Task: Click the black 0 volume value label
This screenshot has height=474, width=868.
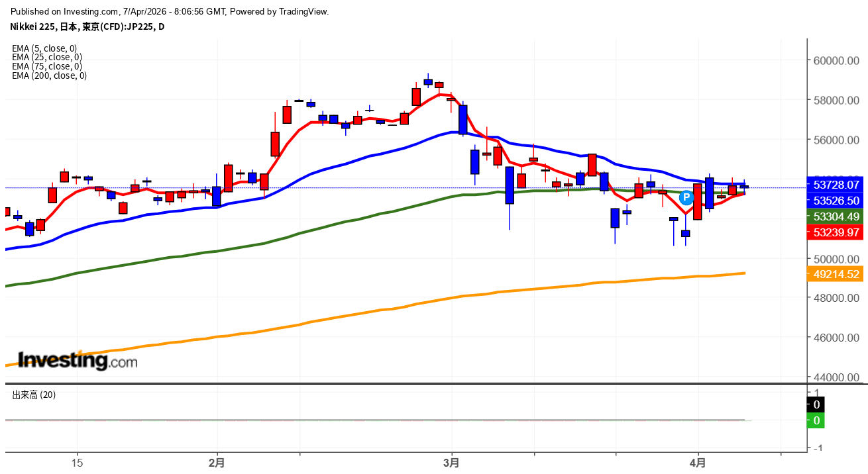Action: click(x=816, y=404)
